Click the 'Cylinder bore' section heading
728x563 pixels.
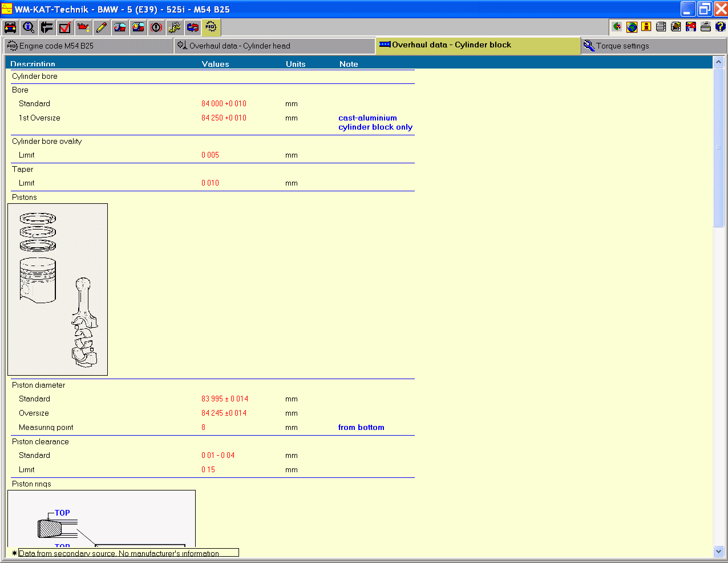pyautogui.click(x=35, y=76)
